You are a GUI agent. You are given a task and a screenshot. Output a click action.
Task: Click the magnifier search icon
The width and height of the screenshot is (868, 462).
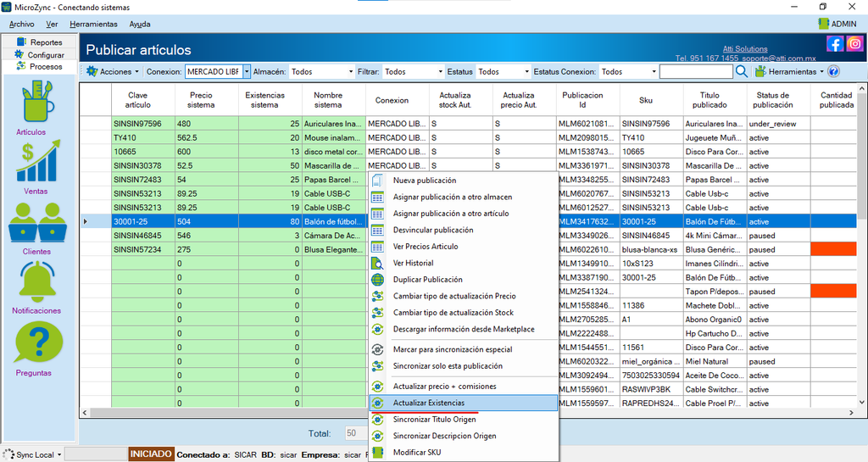(742, 71)
